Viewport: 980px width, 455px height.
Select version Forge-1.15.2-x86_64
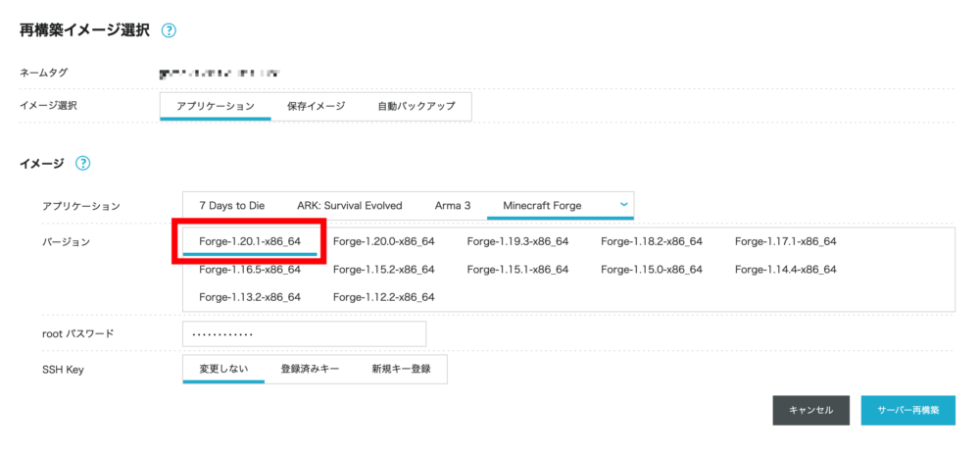[x=384, y=270]
